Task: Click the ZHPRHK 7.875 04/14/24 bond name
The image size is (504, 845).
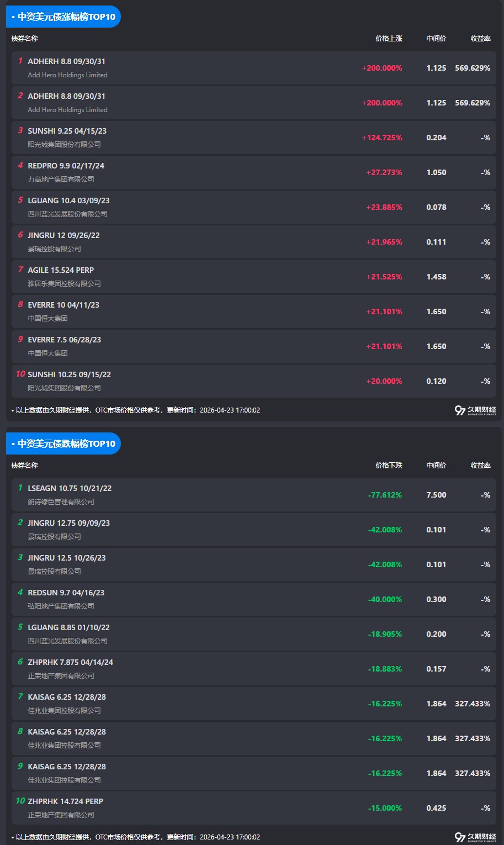Action: tap(71, 663)
